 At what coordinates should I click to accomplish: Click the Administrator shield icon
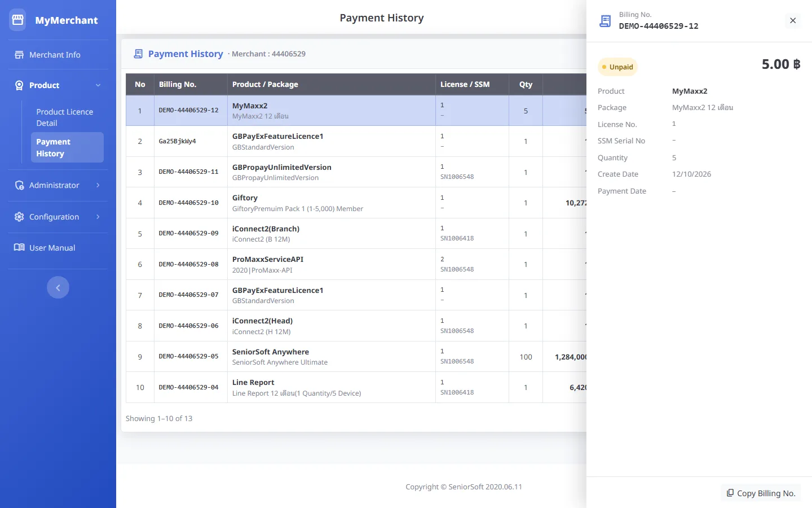[19, 185]
